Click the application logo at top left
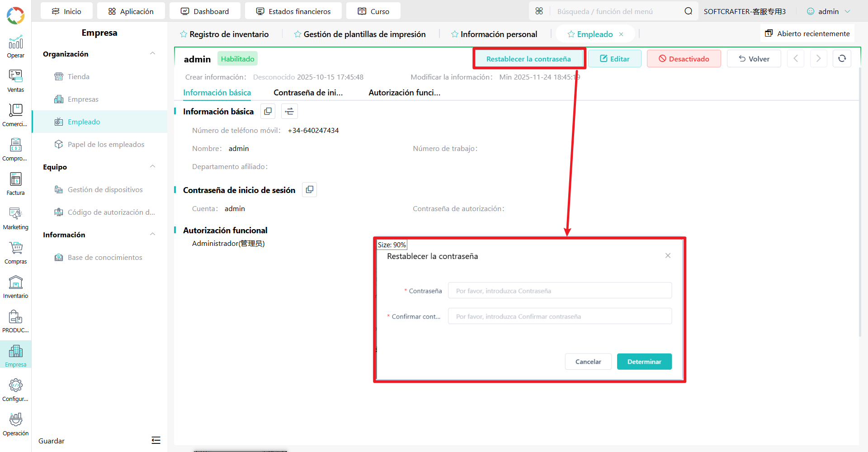Image resolution: width=868 pixels, height=452 pixels. pyautogui.click(x=16, y=15)
